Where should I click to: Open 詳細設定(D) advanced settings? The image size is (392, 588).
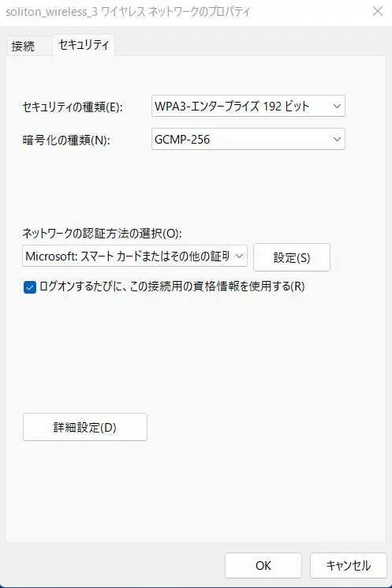tap(85, 427)
